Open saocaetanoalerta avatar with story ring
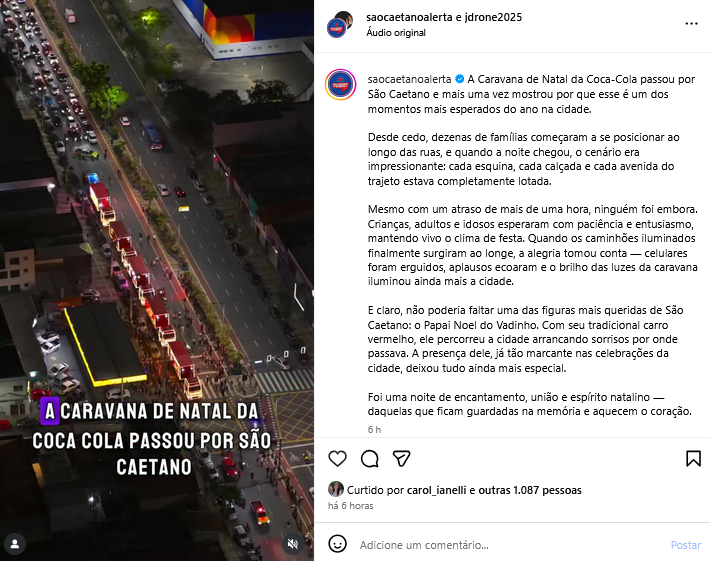The width and height of the screenshot is (710, 561). 341,85
